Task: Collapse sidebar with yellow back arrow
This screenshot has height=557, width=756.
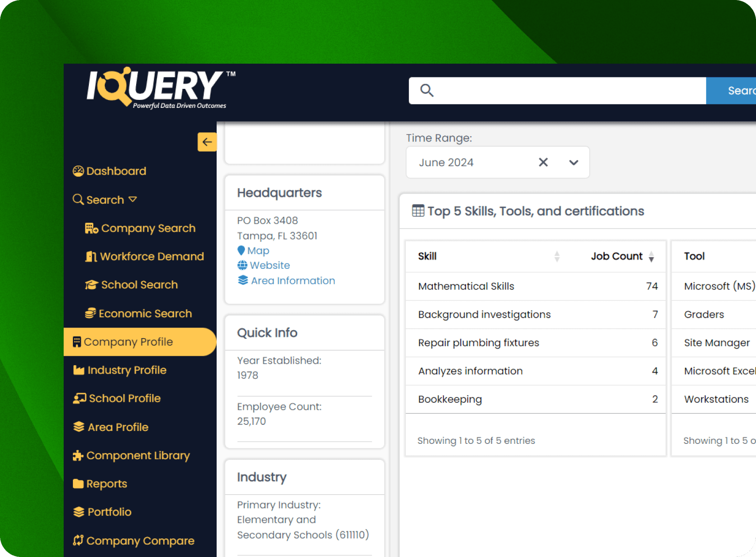Action: (x=207, y=142)
